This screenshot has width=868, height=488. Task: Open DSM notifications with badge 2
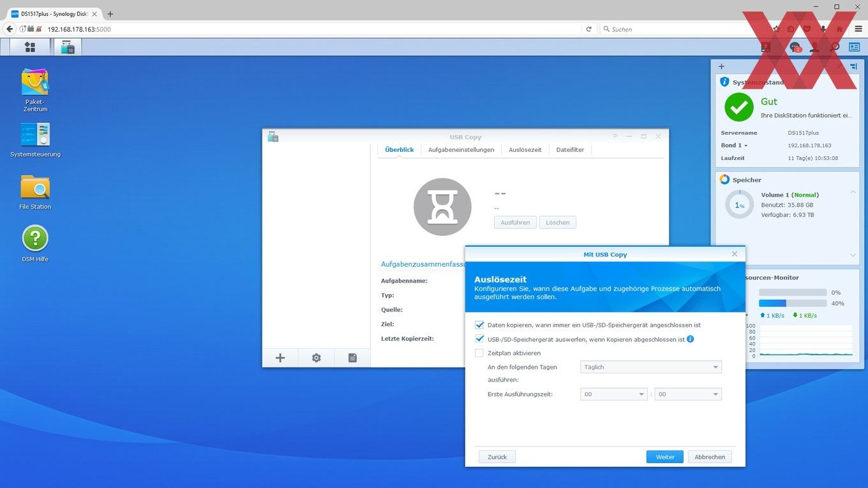(x=795, y=47)
